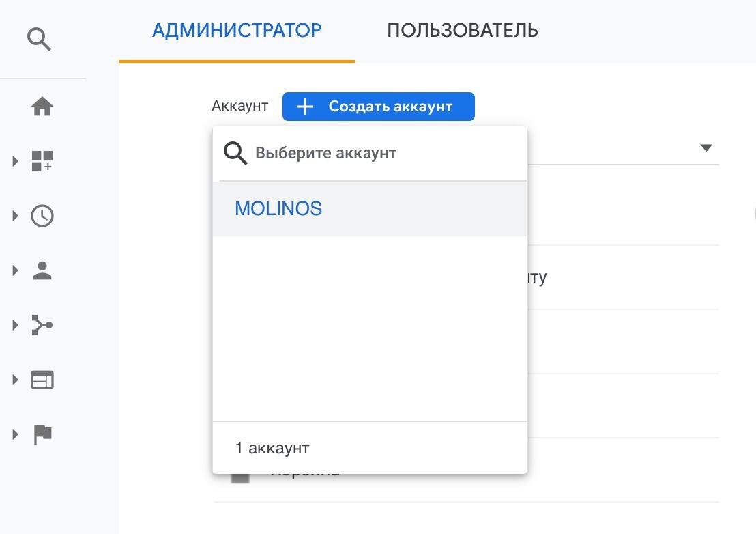Expand the Acquisition sidebar section
The image size is (756, 534).
pos(15,326)
